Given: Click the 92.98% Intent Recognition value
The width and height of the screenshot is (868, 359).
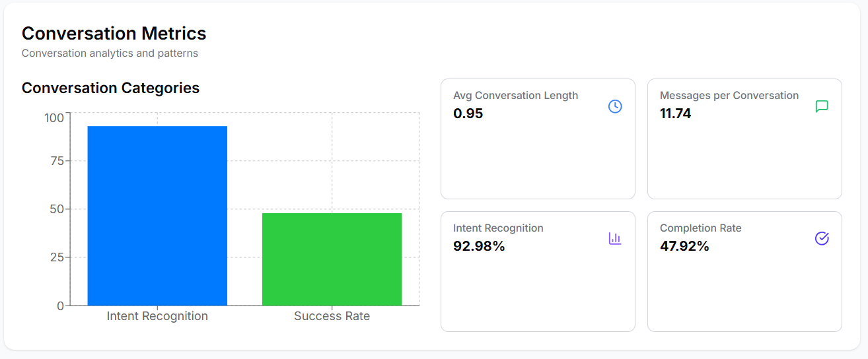Looking at the screenshot, I should (x=479, y=247).
